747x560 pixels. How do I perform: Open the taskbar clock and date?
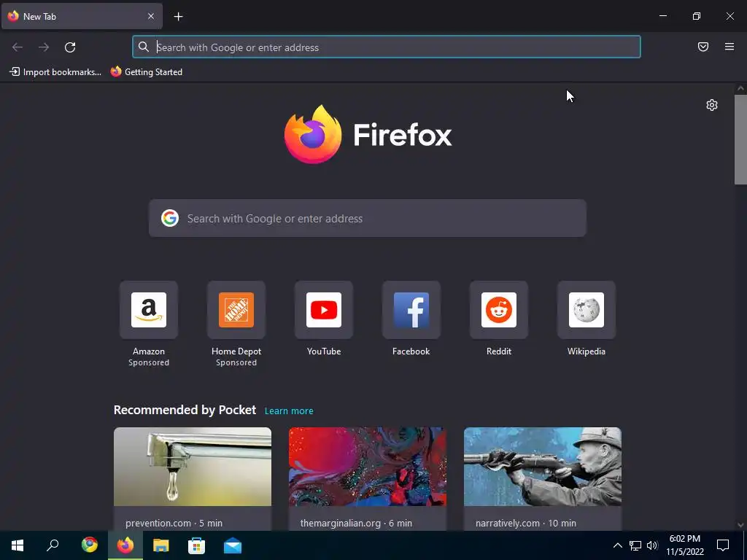pyautogui.click(x=684, y=545)
